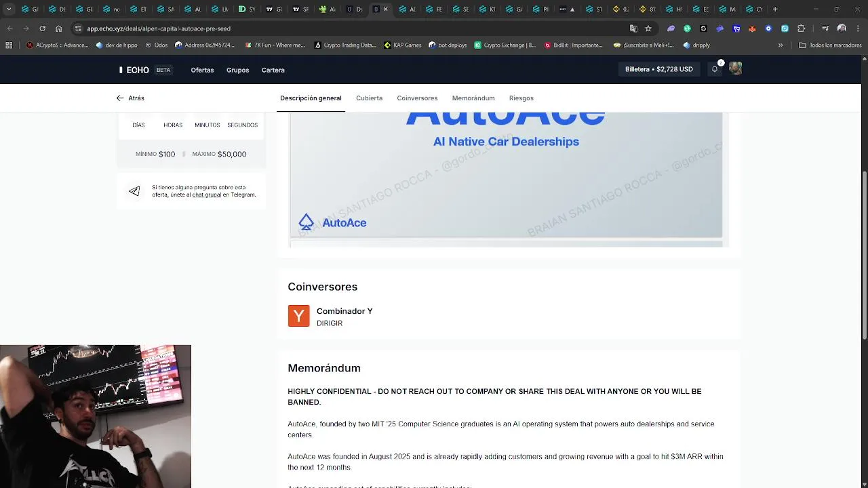868x488 pixels.
Task: Click the MÁXIMO $50,000 value
Action: click(219, 154)
